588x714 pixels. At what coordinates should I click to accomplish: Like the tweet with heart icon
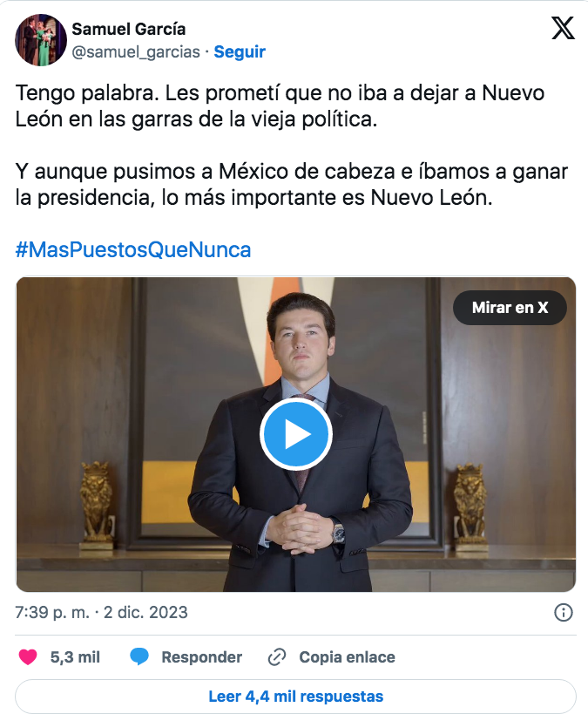pyautogui.click(x=28, y=657)
